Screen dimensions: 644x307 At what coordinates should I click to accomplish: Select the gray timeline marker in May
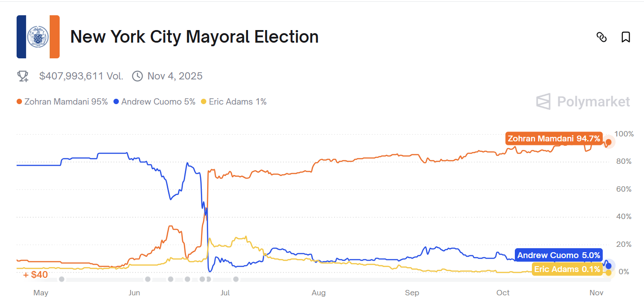click(x=61, y=279)
